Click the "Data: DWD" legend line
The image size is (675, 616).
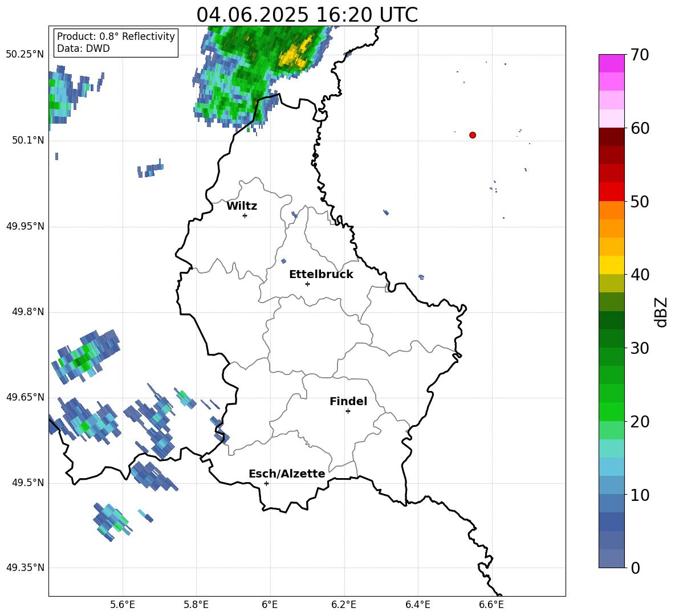83,48
